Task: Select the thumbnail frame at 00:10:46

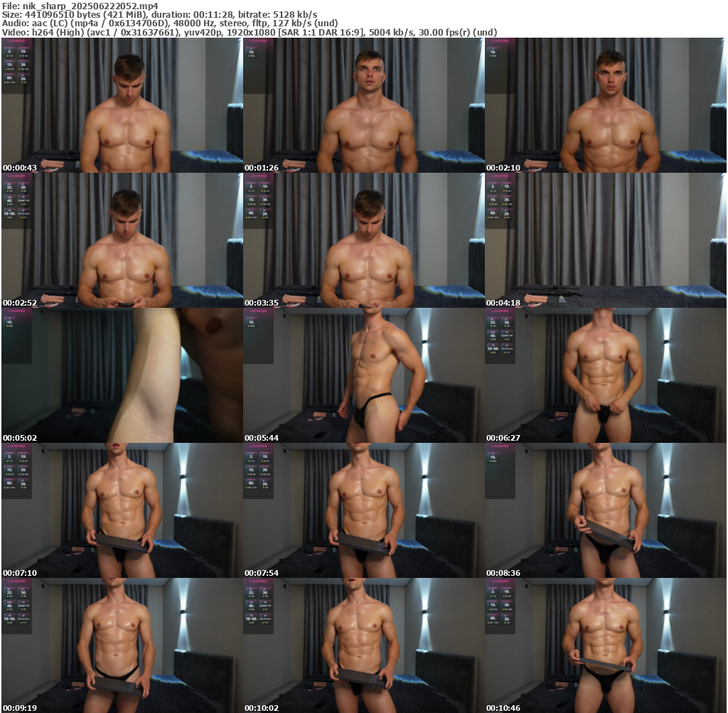Action: (606, 645)
